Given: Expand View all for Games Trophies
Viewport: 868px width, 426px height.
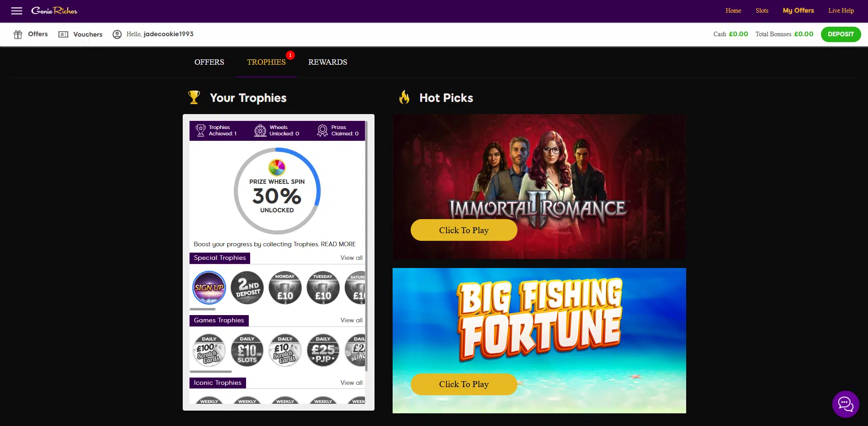Looking at the screenshot, I should (351, 321).
